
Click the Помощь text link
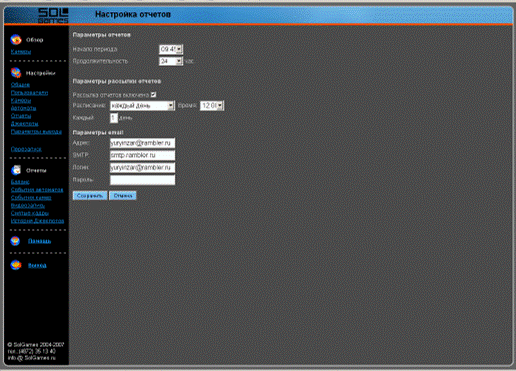(39, 241)
